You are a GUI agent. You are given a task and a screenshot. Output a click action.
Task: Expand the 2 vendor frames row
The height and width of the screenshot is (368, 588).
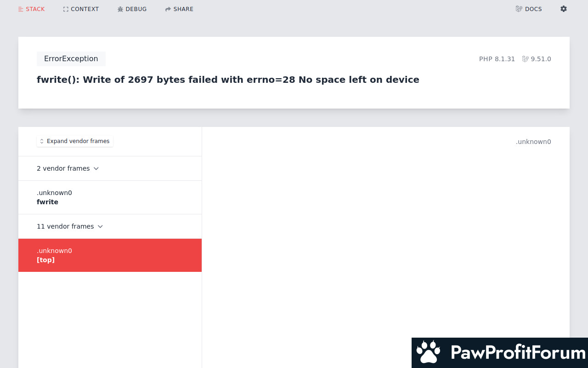pos(110,168)
